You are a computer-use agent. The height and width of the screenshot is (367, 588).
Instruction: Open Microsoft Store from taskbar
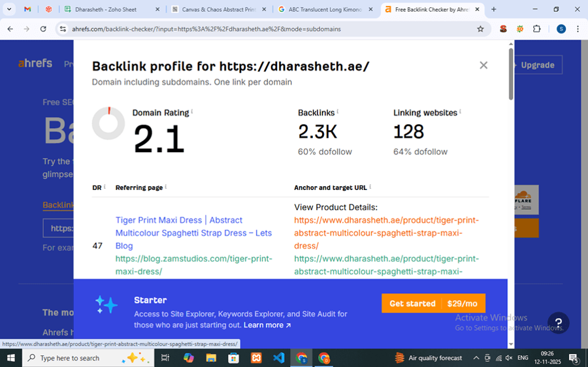[x=233, y=358]
